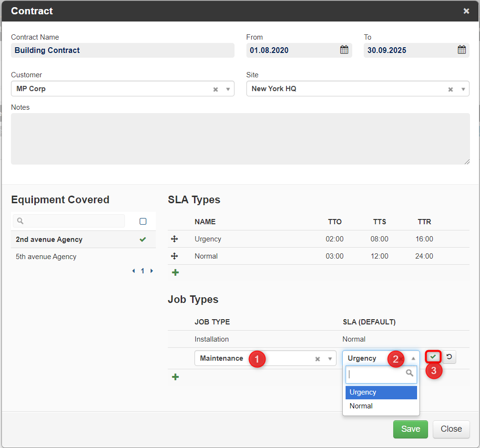Image resolution: width=480 pixels, height=448 pixels.
Task: Clear the MP Corp customer selection
Action: (215, 90)
